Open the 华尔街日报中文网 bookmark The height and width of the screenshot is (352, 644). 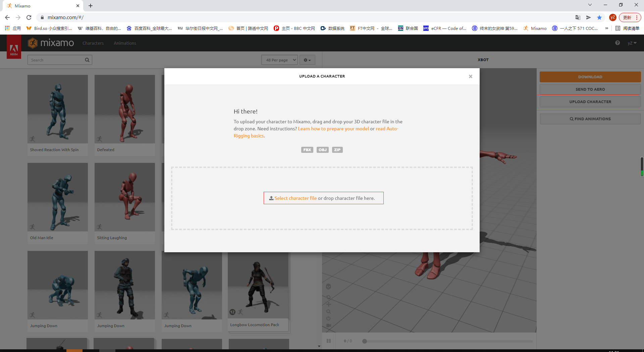pyautogui.click(x=200, y=29)
